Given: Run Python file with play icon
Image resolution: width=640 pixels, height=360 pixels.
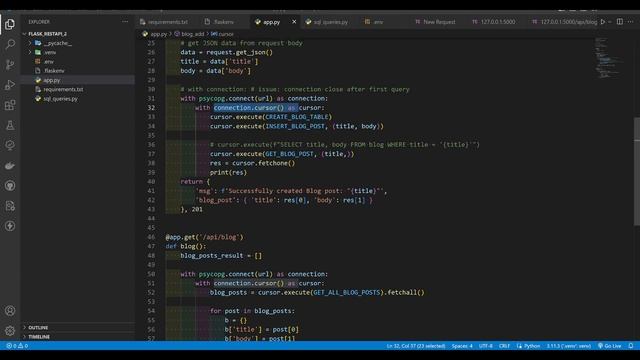Looking at the screenshot, I should pyautogui.click(x=602, y=22).
